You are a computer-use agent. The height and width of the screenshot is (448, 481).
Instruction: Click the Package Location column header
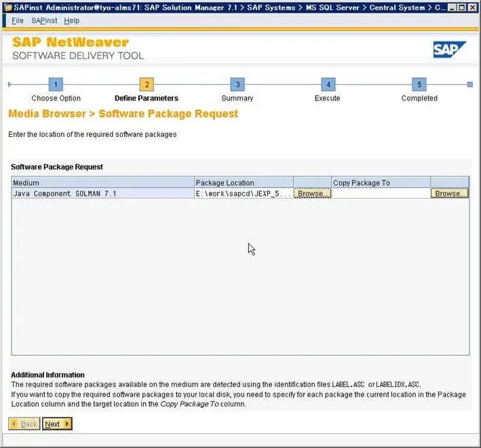244,182
